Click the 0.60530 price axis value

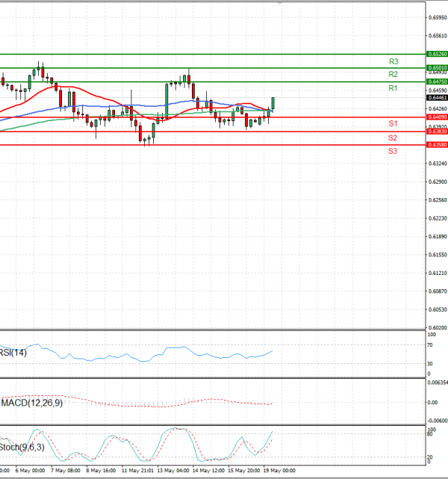click(438, 310)
